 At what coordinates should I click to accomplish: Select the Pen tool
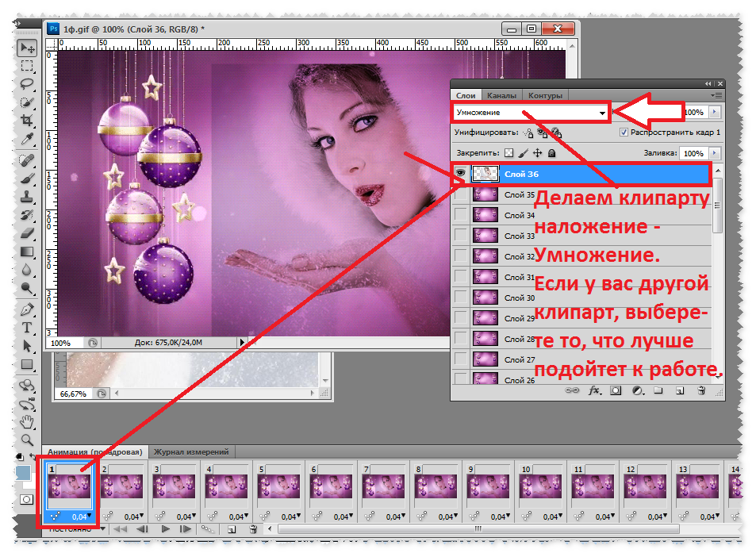point(27,309)
